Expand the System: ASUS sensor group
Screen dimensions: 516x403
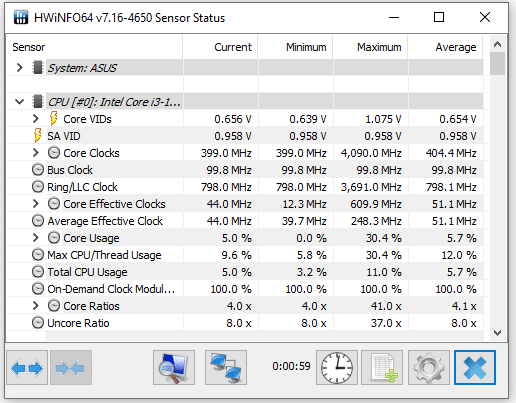coord(20,68)
